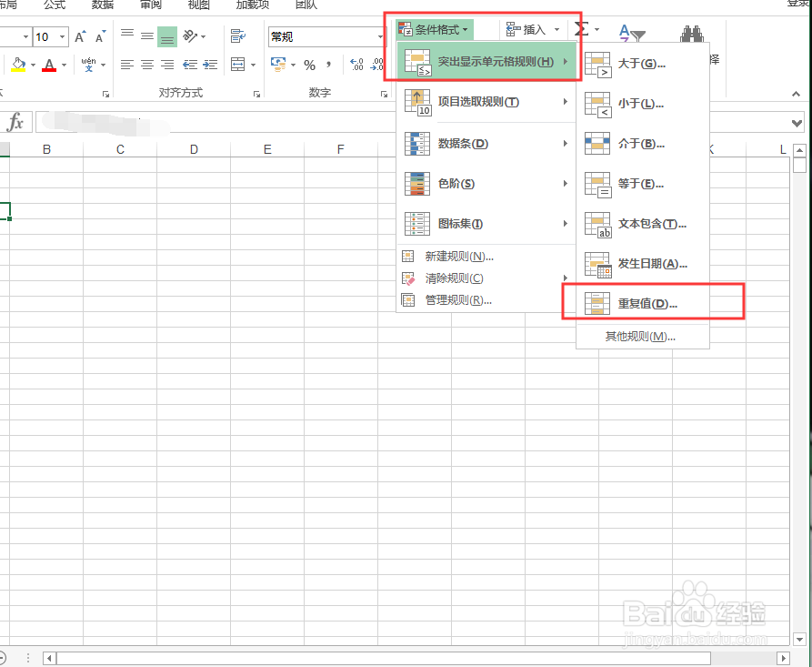Open the phonetic guide dropdown arrow
Image resolution: width=812 pixels, height=667 pixels.
pyautogui.click(x=103, y=65)
